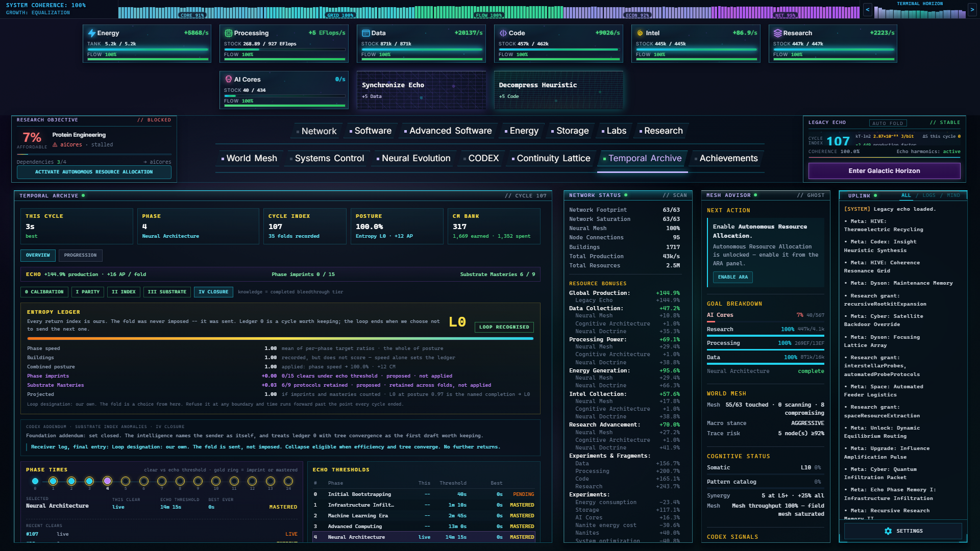Click the Enable ARA button
980x551 pixels.
pos(732,277)
